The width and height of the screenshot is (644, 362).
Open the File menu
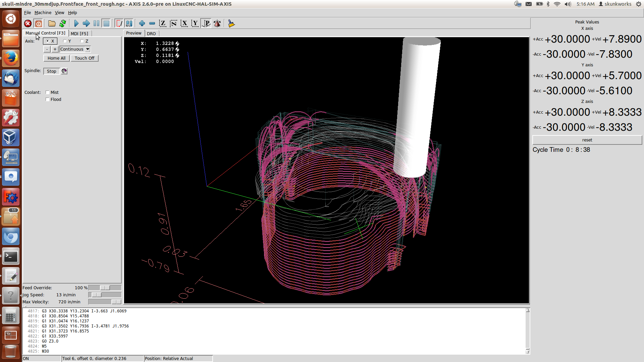coord(28,12)
